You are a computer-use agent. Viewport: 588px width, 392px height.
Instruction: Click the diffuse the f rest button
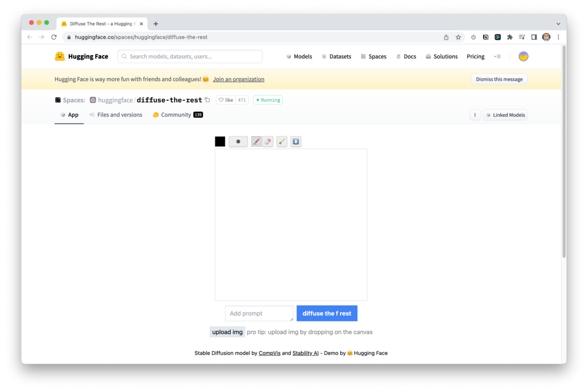pos(327,313)
